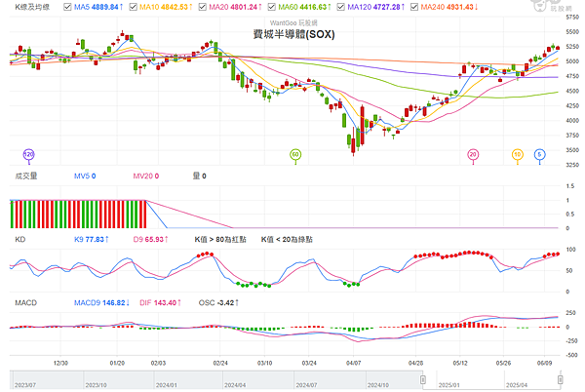Grab the right handle of range selector
Screen dimensions: 585x392
pos(560,379)
